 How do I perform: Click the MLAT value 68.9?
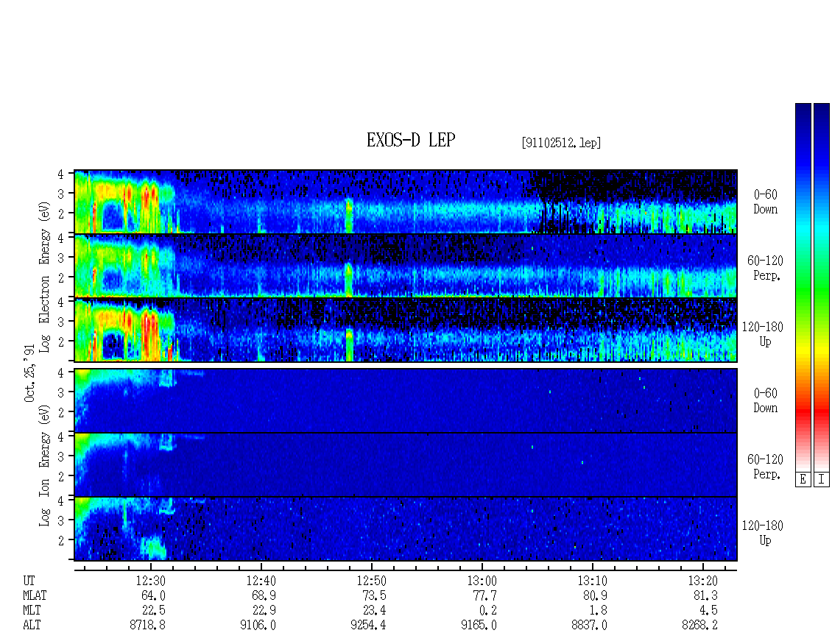(x=264, y=595)
